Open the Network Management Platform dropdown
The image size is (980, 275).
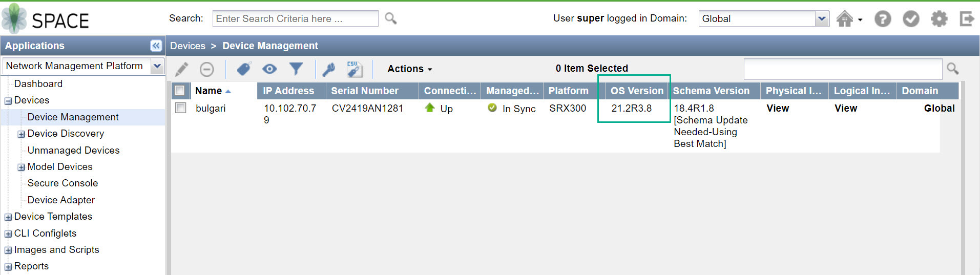pos(157,66)
